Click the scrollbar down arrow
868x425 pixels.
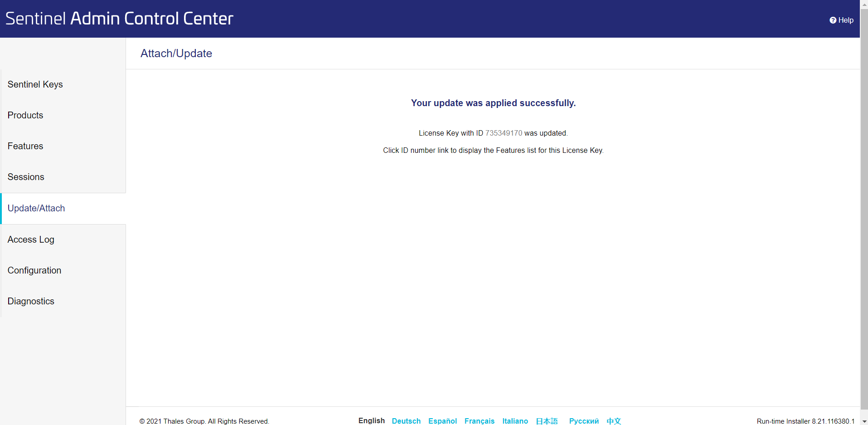point(864,421)
